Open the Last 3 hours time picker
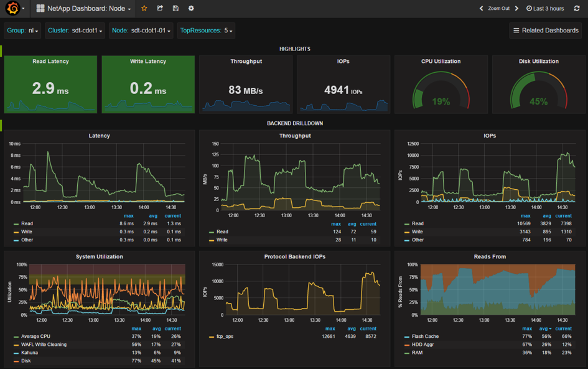Screen dimensions: 588x369 (545, 9)
